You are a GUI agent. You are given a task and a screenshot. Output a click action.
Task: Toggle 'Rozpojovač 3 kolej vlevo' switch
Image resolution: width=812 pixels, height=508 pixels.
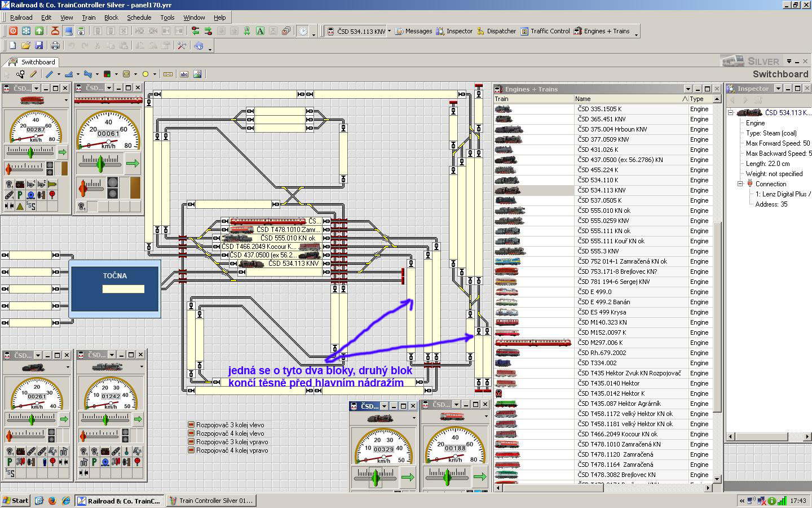click(191, 425)
